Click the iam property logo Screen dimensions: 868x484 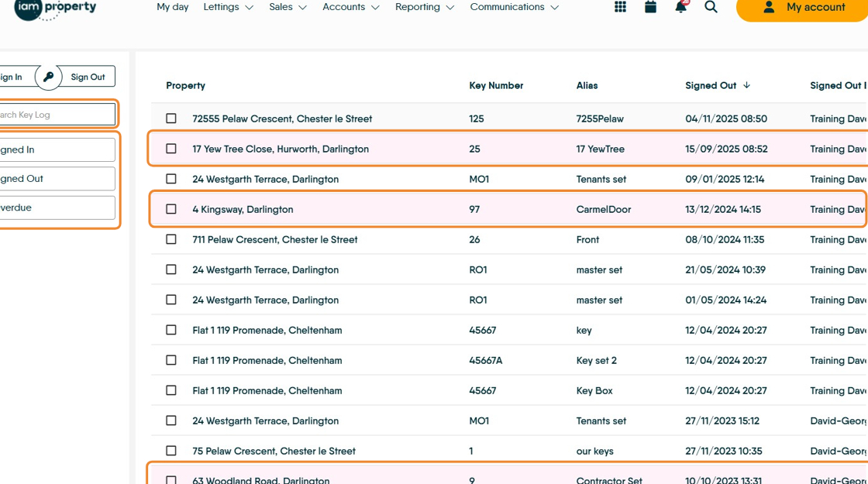coord(55,9)
